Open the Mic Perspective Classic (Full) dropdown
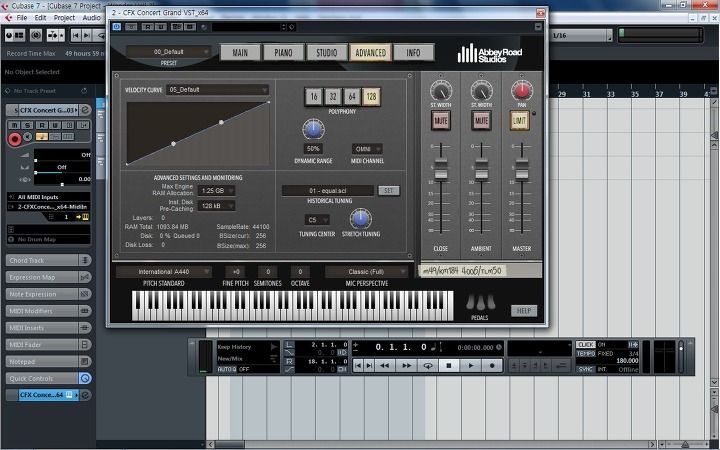Screen dimensions: 720x450 (366, 271)
